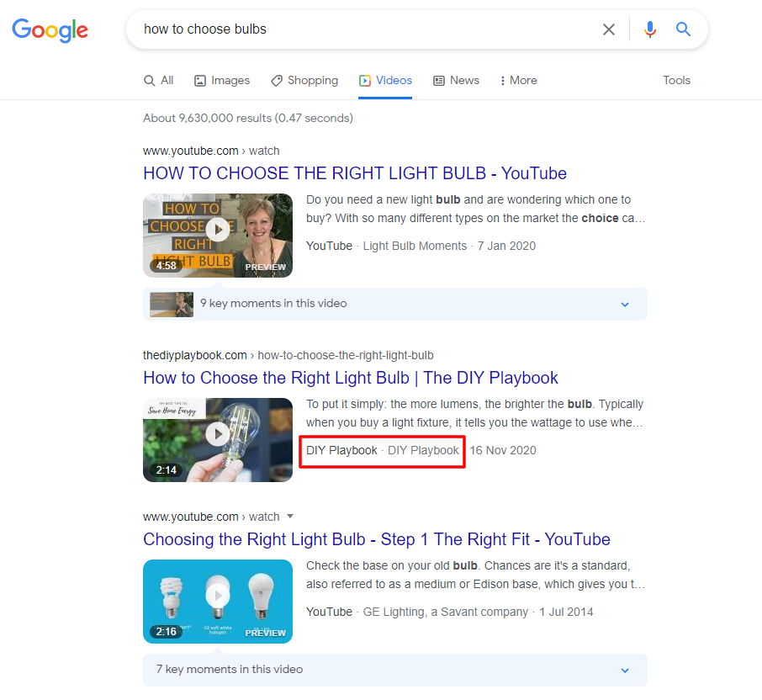The height and width of the screenshot is (700, 762).
Task: Play the 4:58 video thumbnail
Action: (x=218, y=236)
